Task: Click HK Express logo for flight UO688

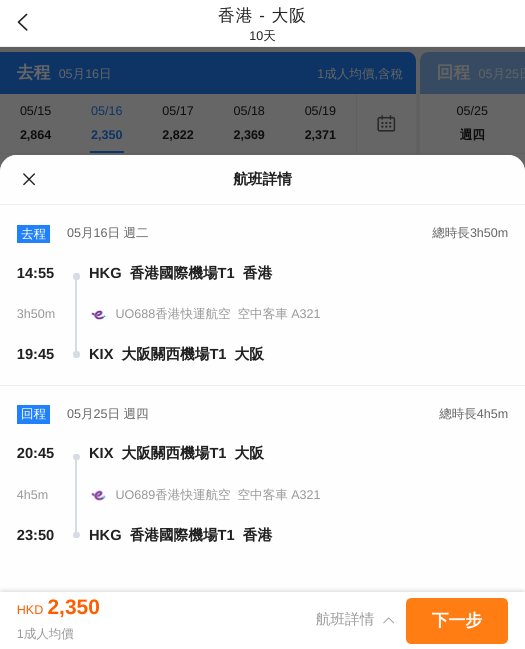Action: 98,314
